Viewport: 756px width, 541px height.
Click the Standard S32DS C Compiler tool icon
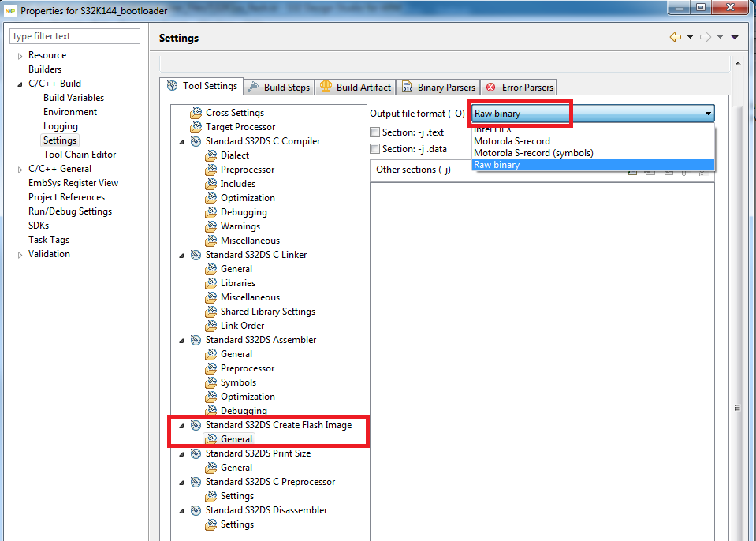click(196, 141)
